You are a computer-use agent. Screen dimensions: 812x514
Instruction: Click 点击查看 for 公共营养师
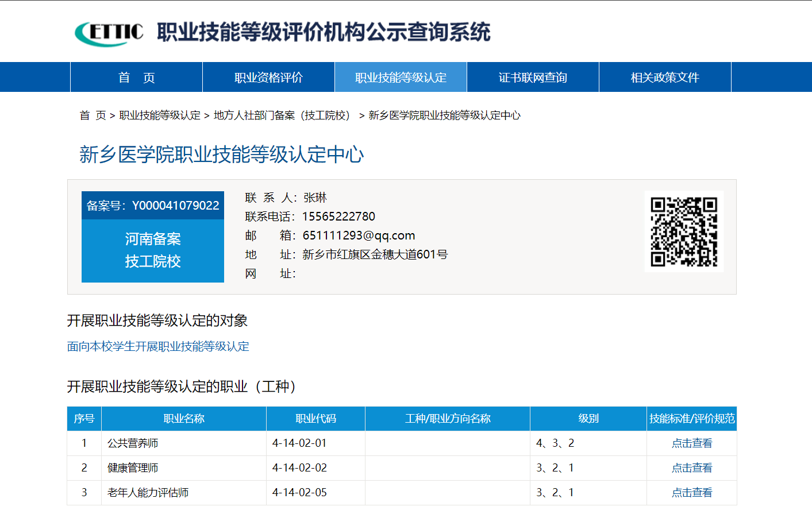point(692,443)
